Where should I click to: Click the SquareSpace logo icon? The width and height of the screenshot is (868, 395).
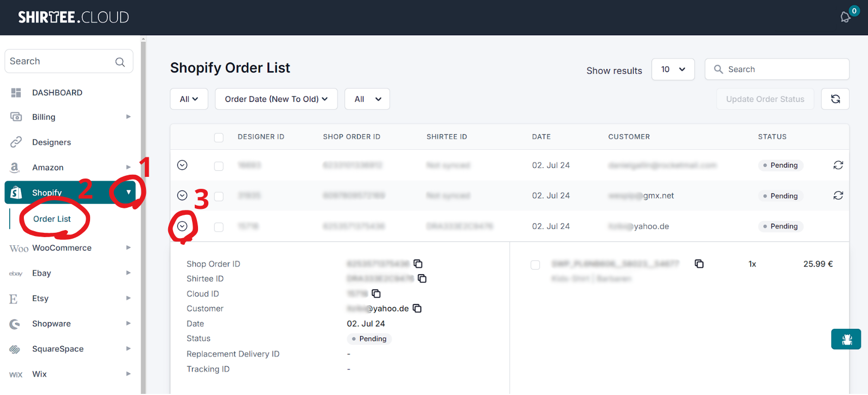click(15, 349)
